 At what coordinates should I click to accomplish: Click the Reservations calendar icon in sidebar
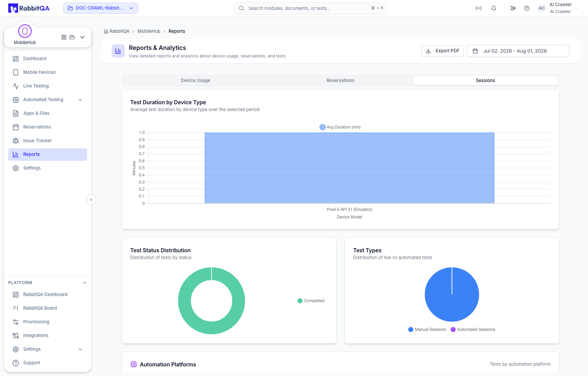click(x=16, y=127)
